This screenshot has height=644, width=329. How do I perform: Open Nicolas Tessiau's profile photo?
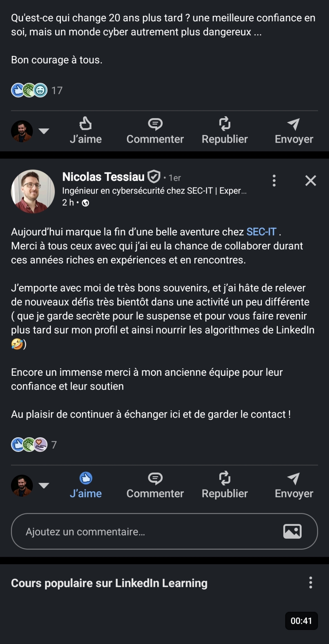(x=33, y=191)
